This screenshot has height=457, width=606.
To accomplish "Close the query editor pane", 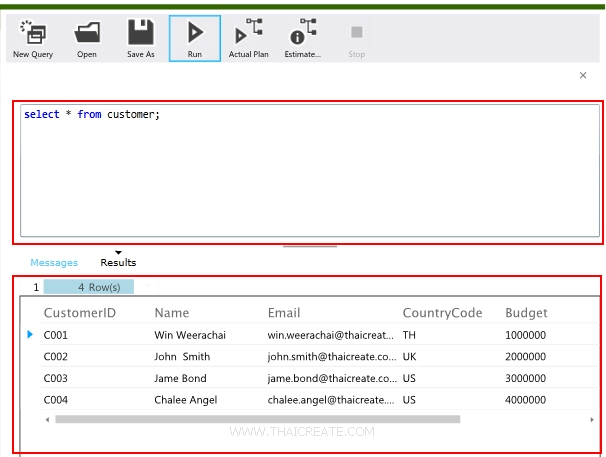I will 583,76.
